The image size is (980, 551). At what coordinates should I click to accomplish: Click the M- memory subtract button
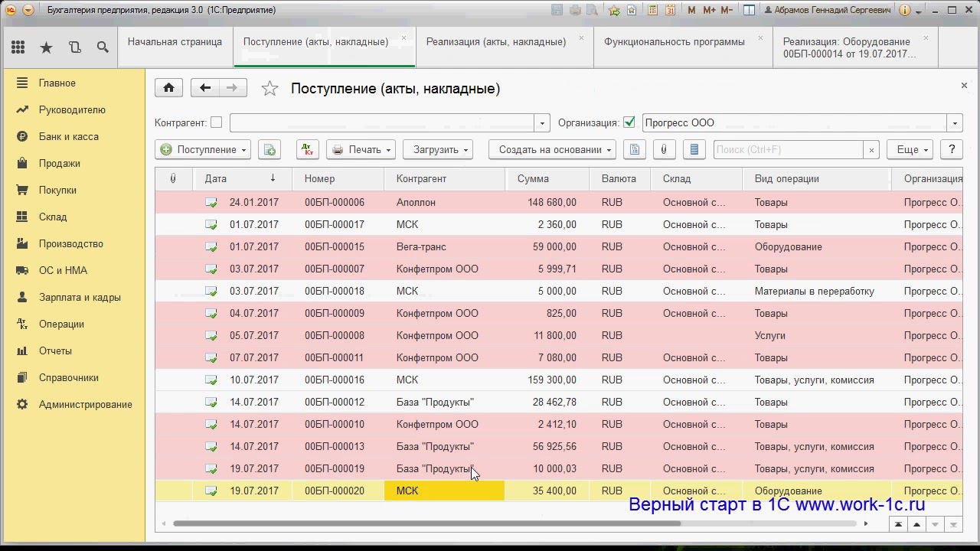[x=727, y=10]
